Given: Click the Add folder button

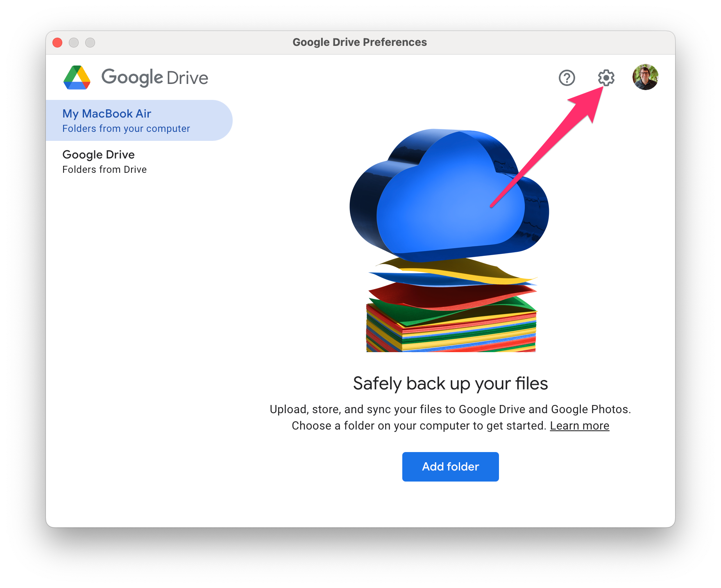Looking at the screenshot, I should tap(451, 467).
